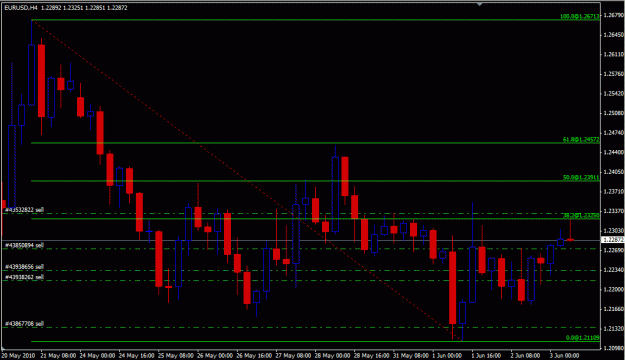Image resolution: width=625 pixels, height=360 pixels.
Task: Click the 1.24400 price axis value
Action: pyautogui.click(x=614, y=152)
